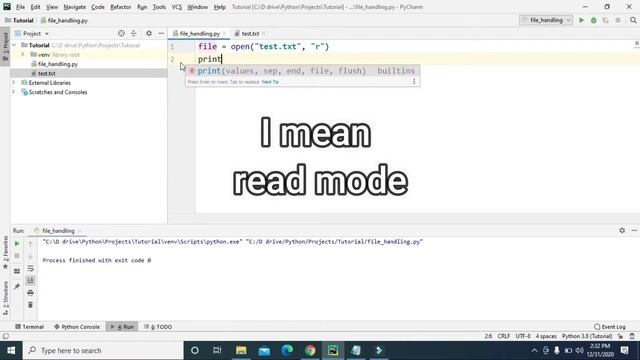
Task: Run file_handling with the green play icon
Action: (581, 20)
